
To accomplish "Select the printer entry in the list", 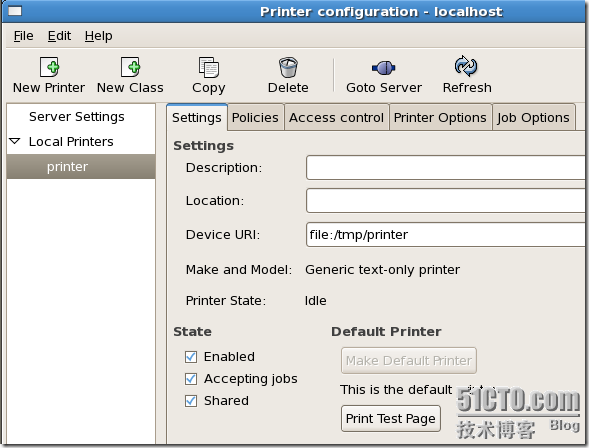I will coord(81,166).
